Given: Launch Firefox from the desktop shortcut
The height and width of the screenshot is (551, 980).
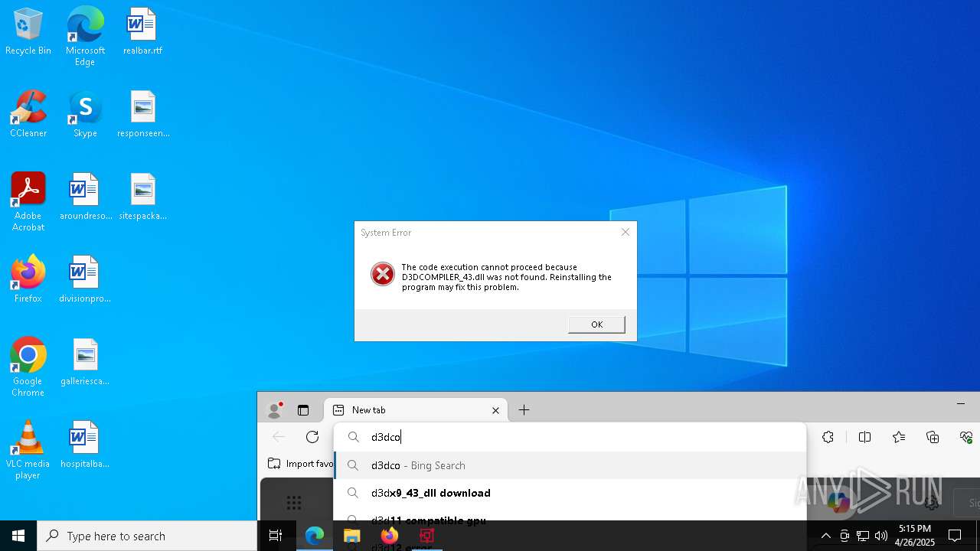Looking at the screenshot, I should [28, 280].
